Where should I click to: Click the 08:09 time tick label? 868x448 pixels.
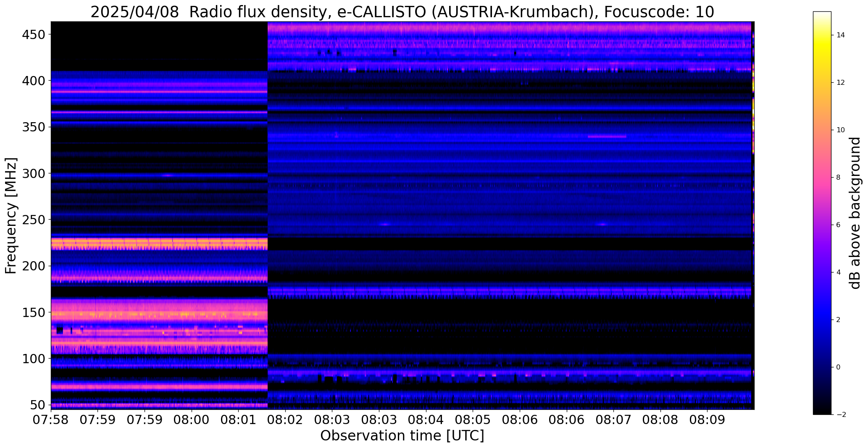click(x=707, y=420)
